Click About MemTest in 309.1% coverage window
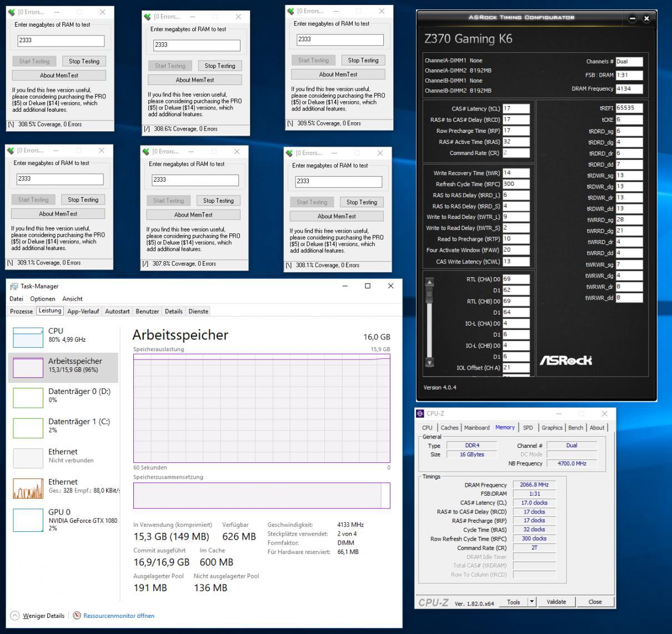This screenshot has width=672, height=634. coord(58,213)
